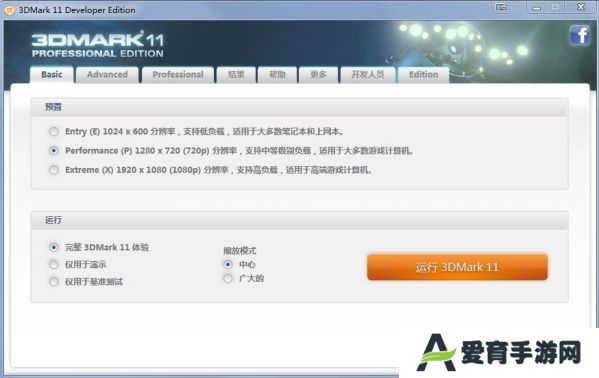The image size is (599, 378).
Task: Click the 3DMARK 11 Professional Edition logo
Action: point(98,45)
